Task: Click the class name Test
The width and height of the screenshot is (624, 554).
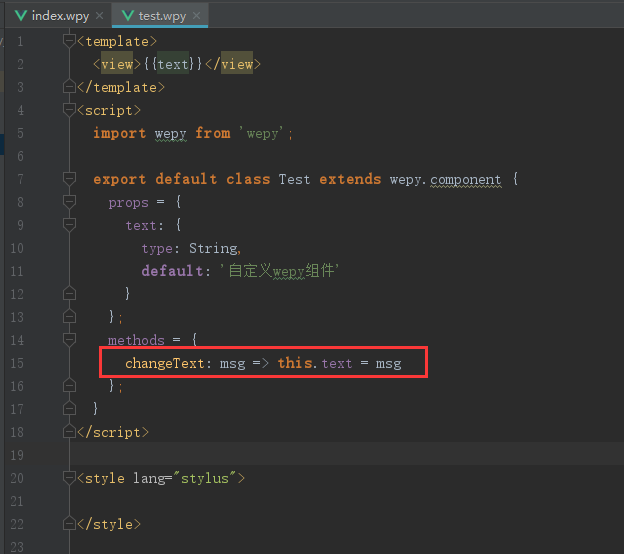Action: pyautogui.click(x=294, y=179)
